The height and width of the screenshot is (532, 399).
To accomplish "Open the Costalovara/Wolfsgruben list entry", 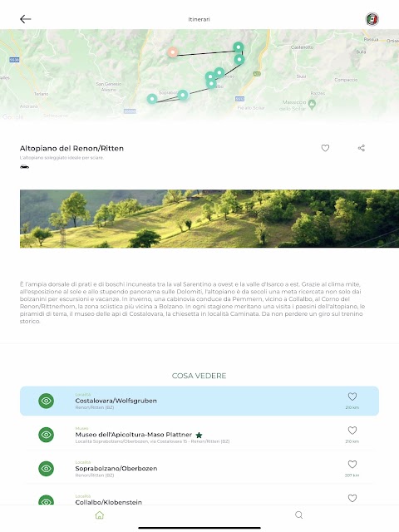I will (x=199, y=401).
